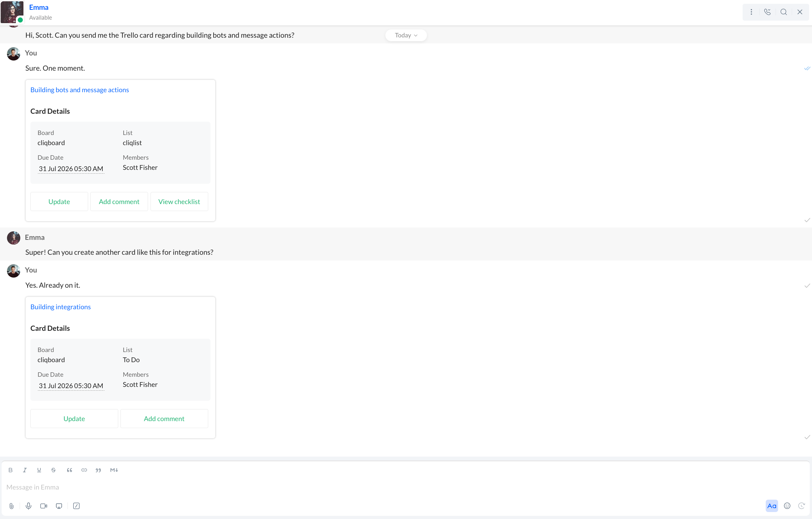The width and height of the screenshot is (812, 519).
Task: Click your avatar beside 'Sure. One moment.'
Action: click(x=14, y=54)
